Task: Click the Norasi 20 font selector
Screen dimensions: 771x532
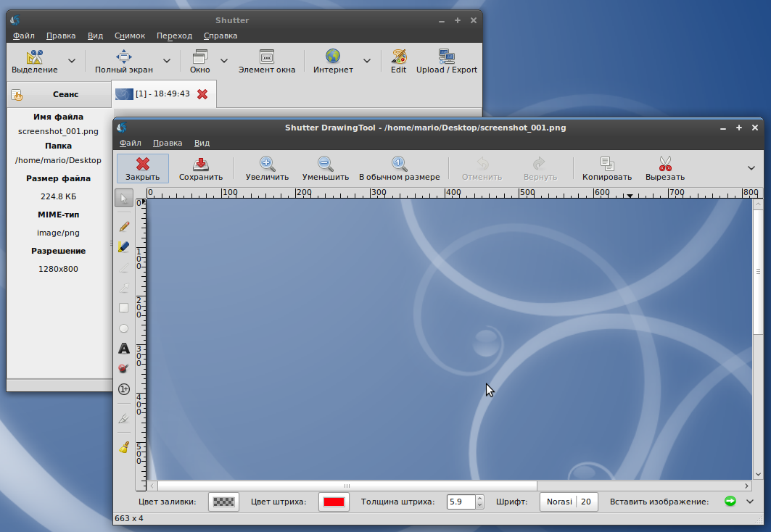Action: click(569, 502)
